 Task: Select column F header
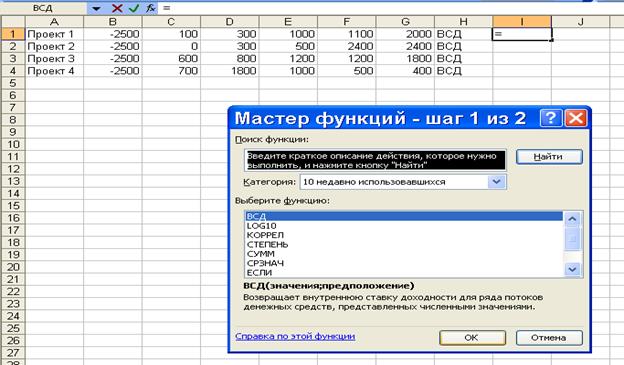click(x=347, y=22)
